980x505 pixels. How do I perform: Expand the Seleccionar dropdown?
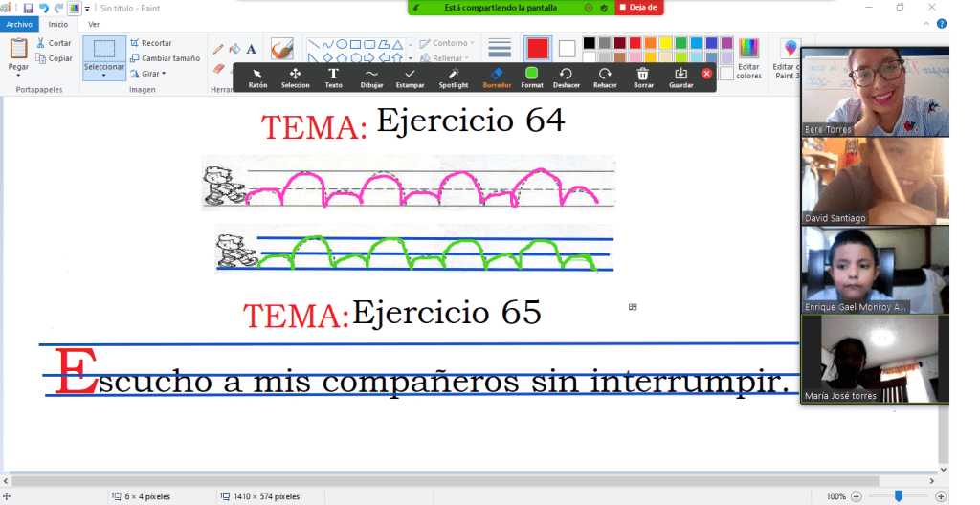103,77
